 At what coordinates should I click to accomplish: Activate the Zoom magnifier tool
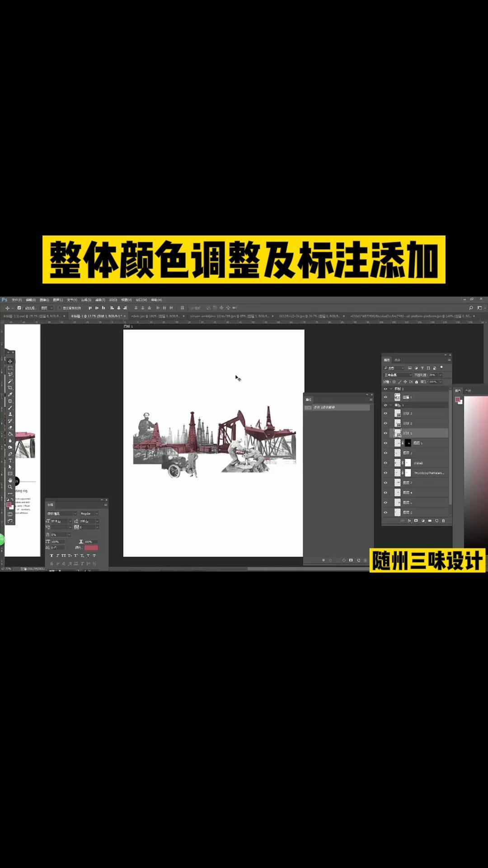pos(10,487)
